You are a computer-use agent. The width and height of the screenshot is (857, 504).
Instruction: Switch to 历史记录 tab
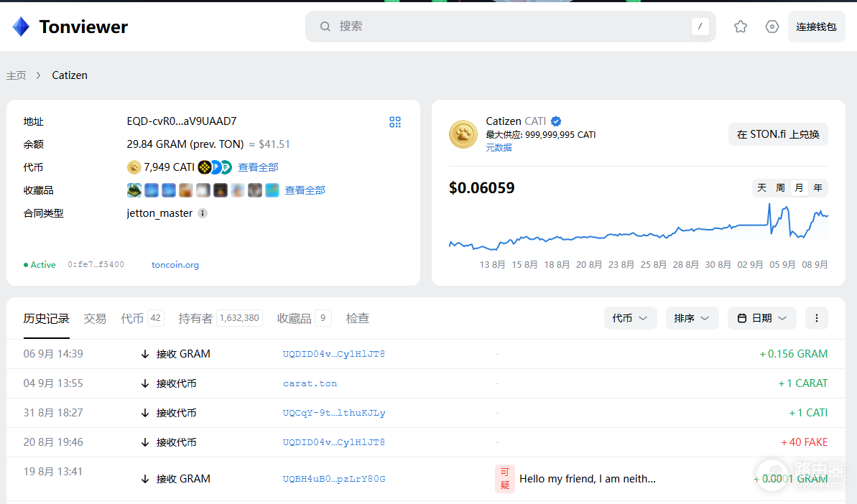47,318
